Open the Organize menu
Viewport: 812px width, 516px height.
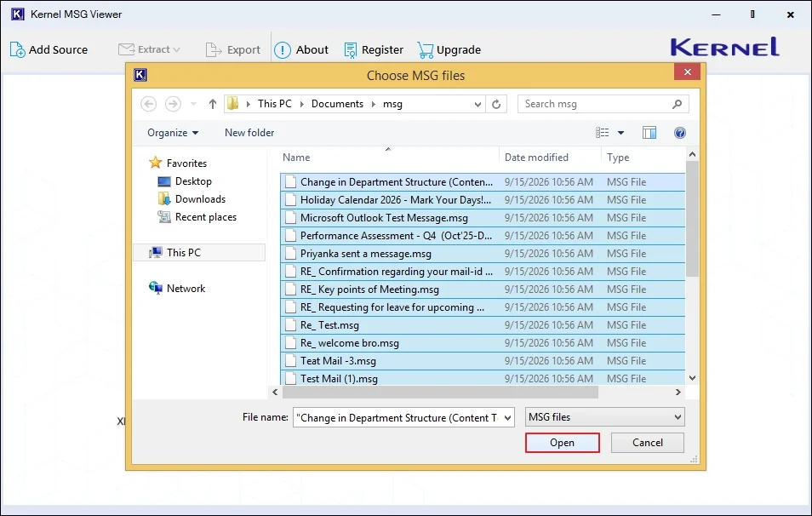click(173, 133)
